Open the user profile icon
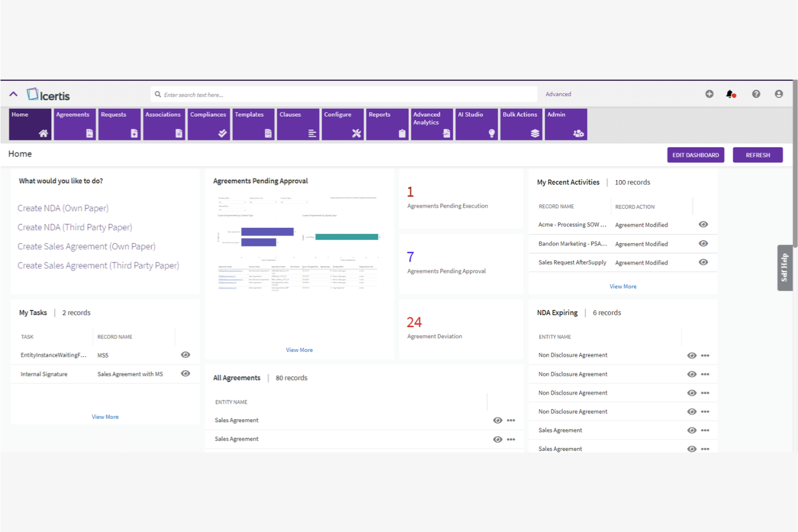This screenshot has width=798, height=532. tap(779, 94)
